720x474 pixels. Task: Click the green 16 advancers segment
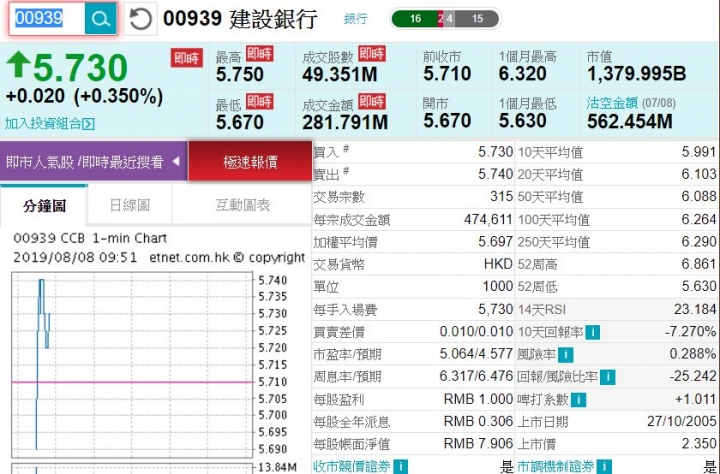pos(414,19)
